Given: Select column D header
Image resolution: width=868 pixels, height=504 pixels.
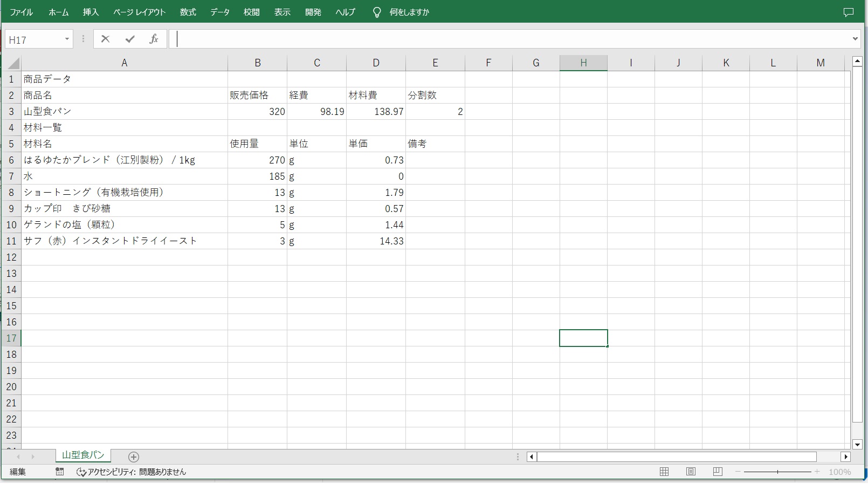Looking at the screenshot, I should click(x=376, y=63).
